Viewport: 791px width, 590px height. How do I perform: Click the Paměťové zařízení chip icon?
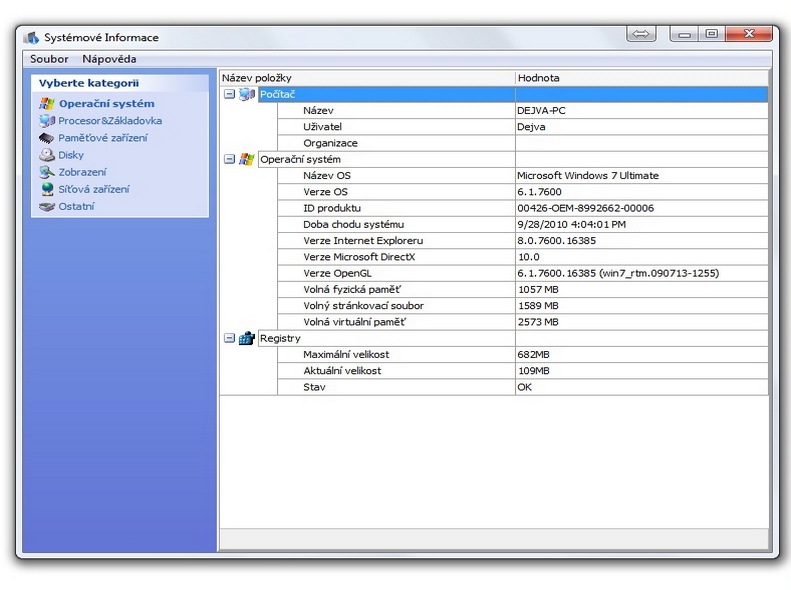click(46, 138)
